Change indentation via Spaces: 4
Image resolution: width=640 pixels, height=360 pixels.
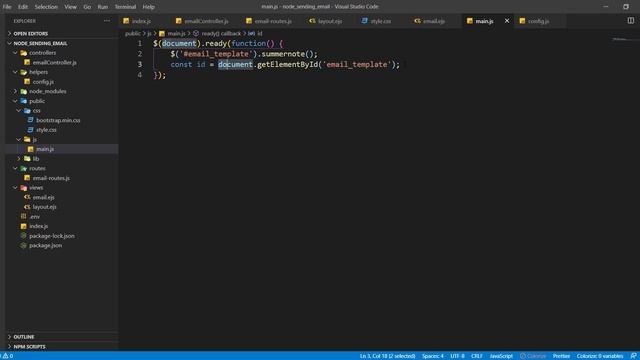click(x=433, y=356)
